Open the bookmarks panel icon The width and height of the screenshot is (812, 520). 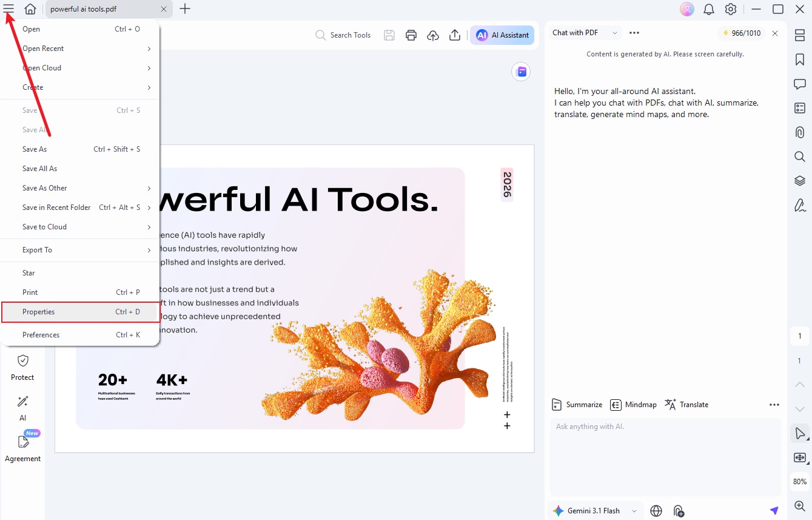tap(800, 59)
